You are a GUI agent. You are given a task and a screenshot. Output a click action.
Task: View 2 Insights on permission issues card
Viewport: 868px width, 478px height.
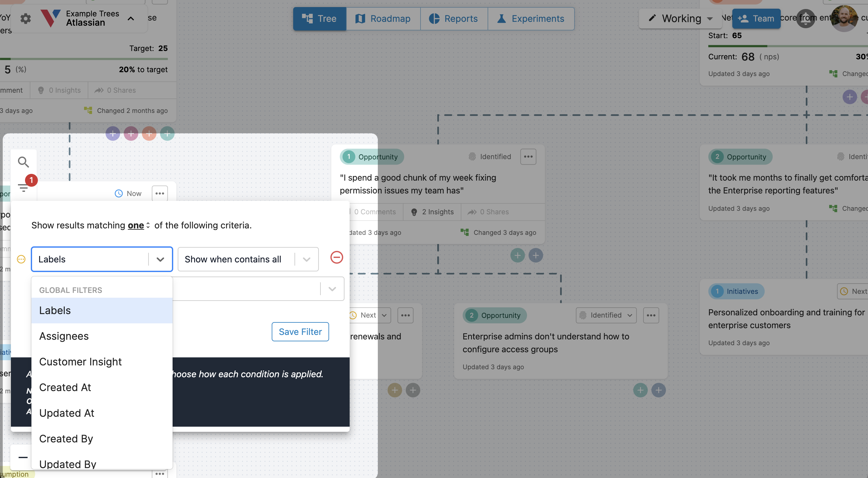[x=432, y=212]
